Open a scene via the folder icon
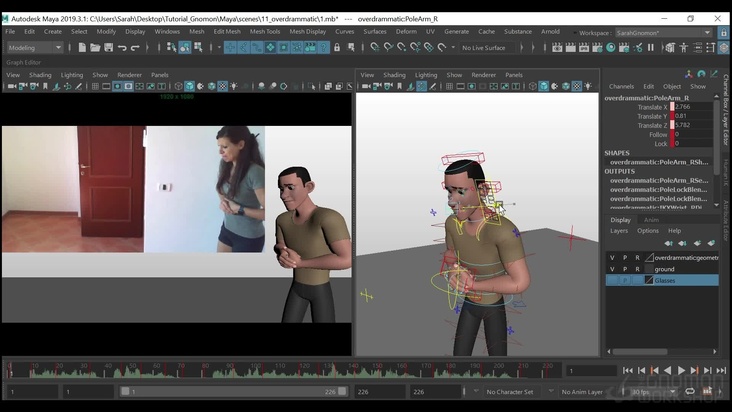This screenshot has height=412, width=732. click(x=95, y=48)
